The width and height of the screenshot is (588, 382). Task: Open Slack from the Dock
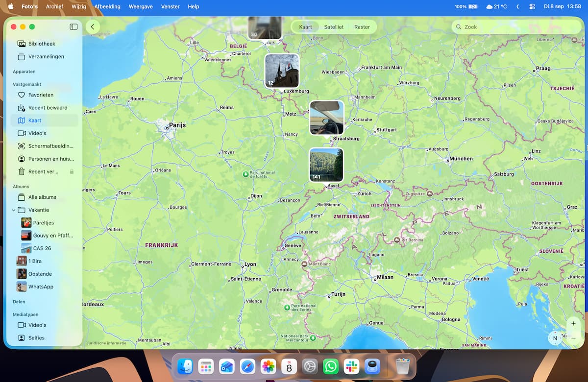pos(351,366)
